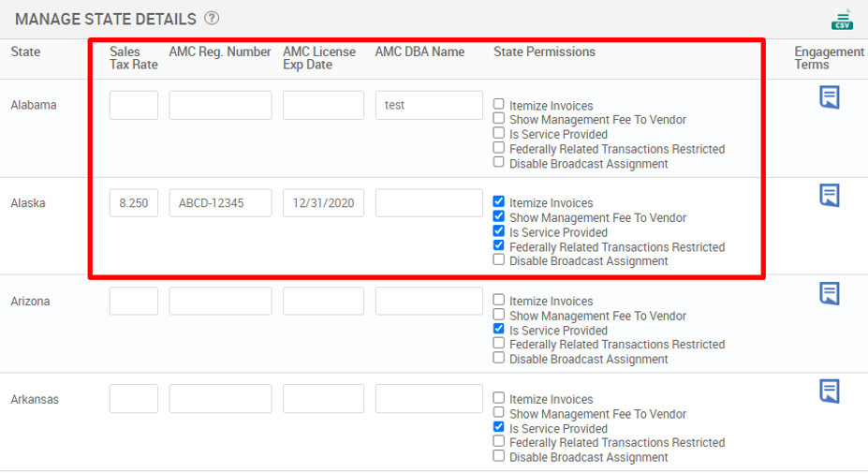
Task: Click the AMC DBA Name column header
Action: coord(419,52)
